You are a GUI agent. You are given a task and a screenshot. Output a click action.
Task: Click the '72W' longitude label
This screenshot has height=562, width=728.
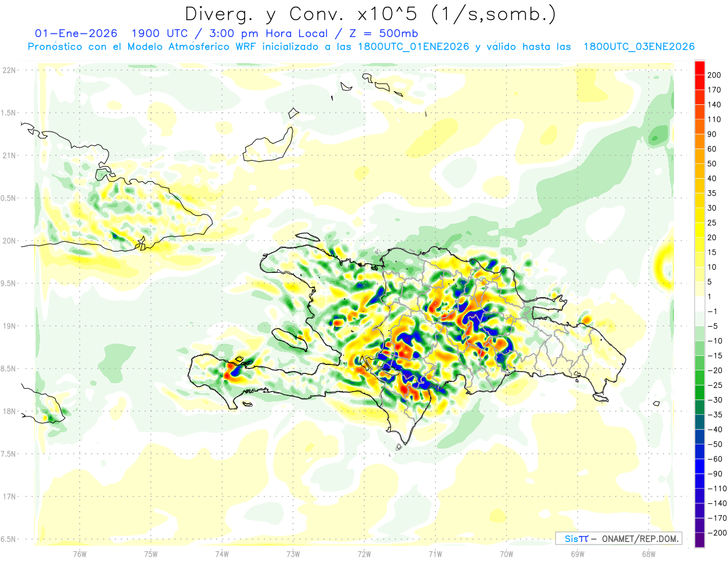click(364, 554)
